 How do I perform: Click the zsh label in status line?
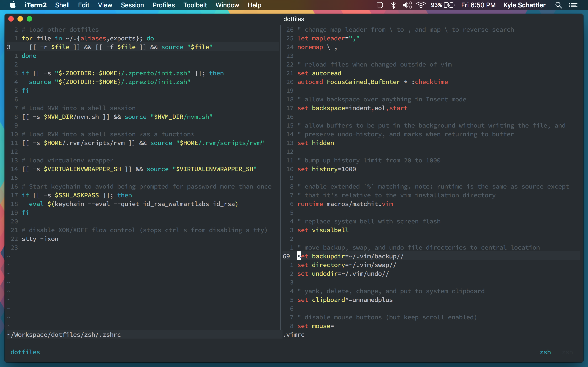click(545, 352)
